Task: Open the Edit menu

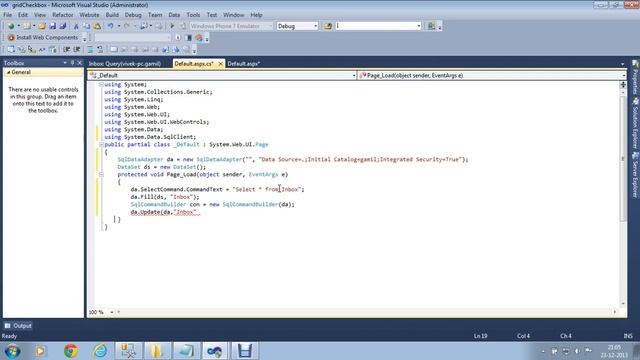Action: coord(23,15)
